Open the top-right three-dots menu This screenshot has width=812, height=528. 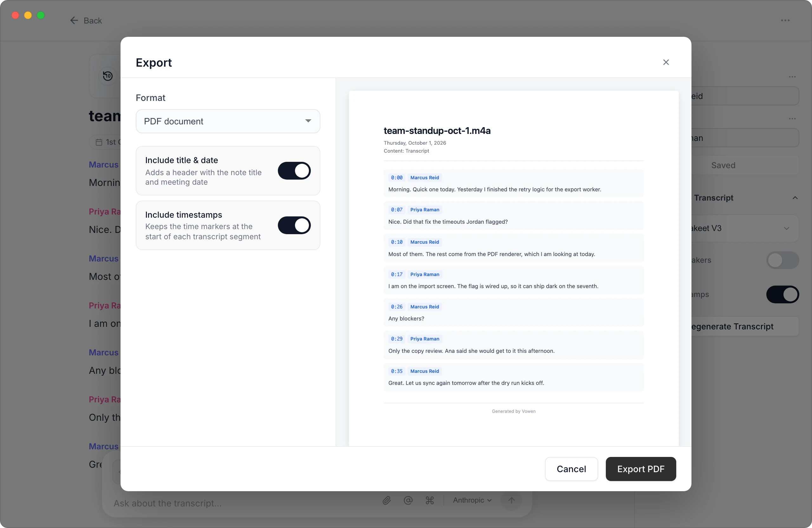tap(785, 21)
